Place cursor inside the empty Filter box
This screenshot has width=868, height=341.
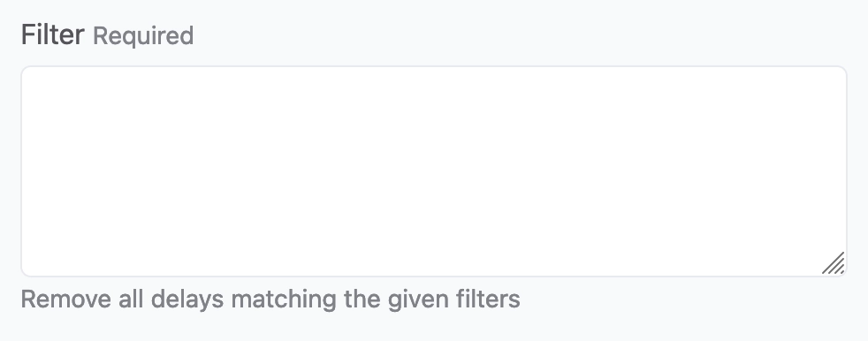[x=434, y=171]
